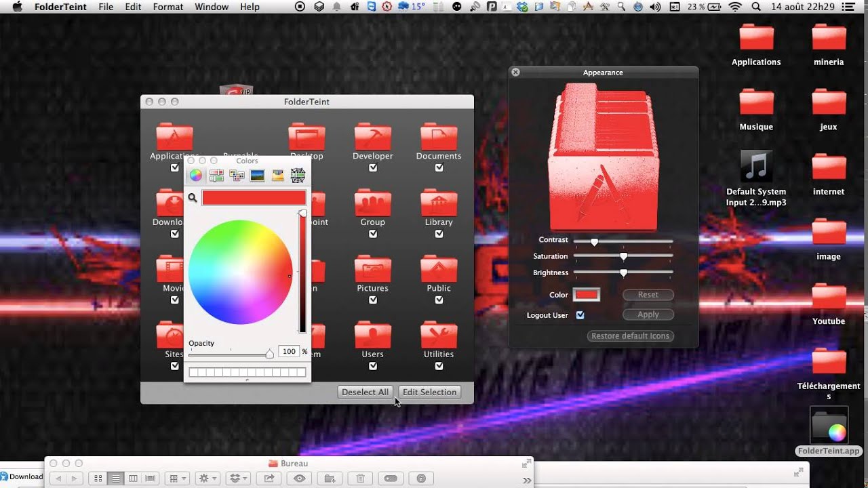Switch Bureau window to list view
The width and height of the screenshot is (868, 488).
(115, 479)
